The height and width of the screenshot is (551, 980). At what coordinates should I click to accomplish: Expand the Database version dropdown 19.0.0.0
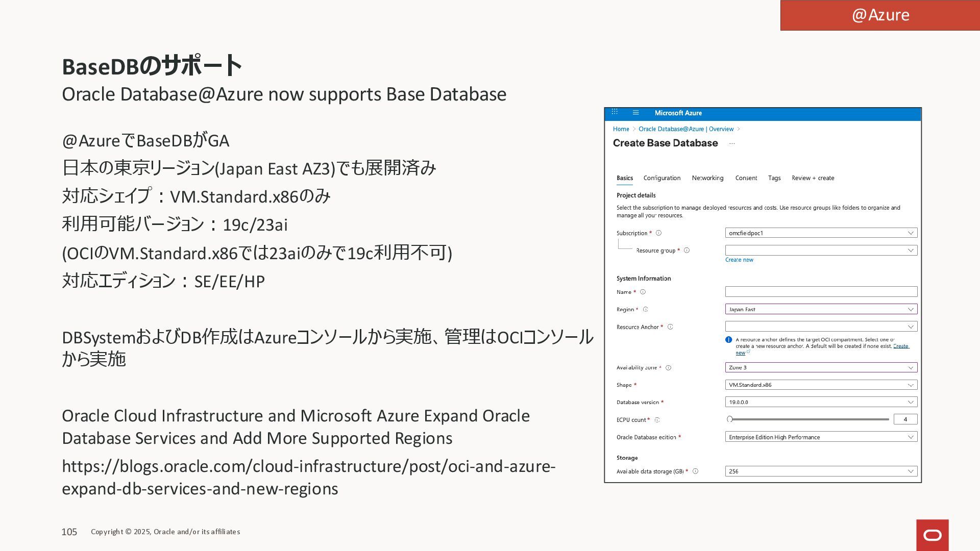(821, 403)
